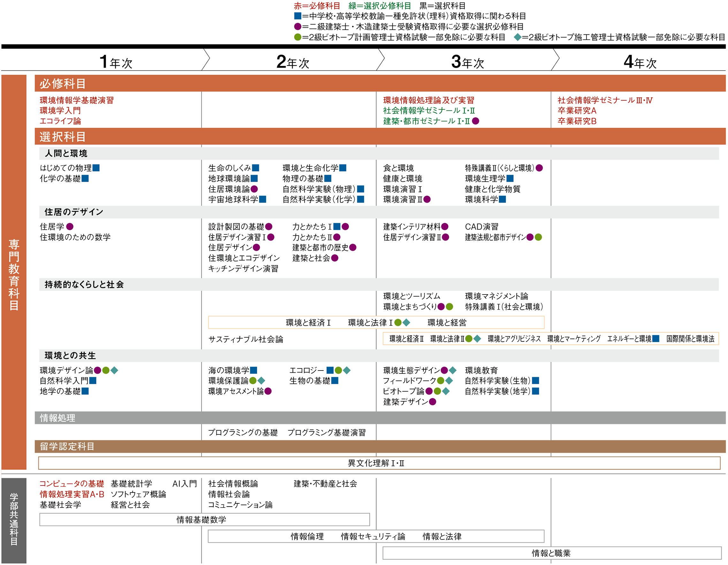Image resolution: width=728 pixels, height=565 pixels.
Task: Click the purple circle legend marker
Action: 298,26
